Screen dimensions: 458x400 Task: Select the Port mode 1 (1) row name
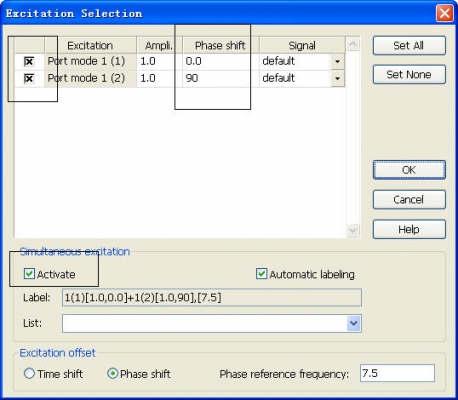click(x=86, y=61)
